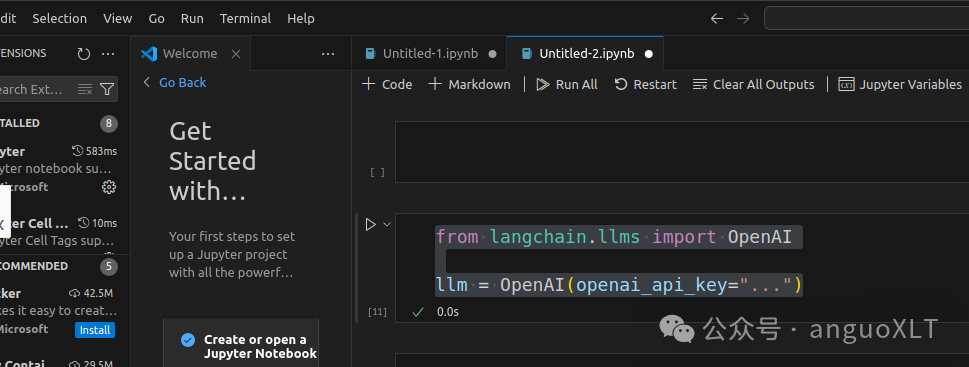969x367 pixels.
Task: Collapse the Installed extensions section
Action: 59,124
